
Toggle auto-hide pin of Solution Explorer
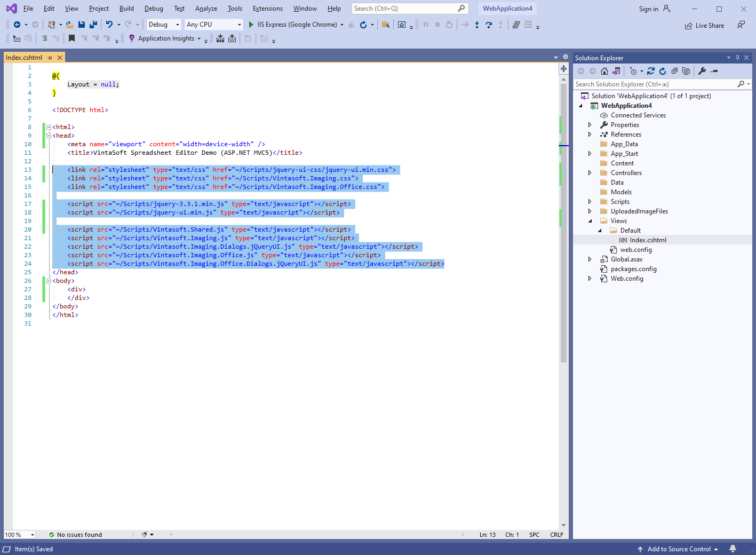[x=738, y=58]
